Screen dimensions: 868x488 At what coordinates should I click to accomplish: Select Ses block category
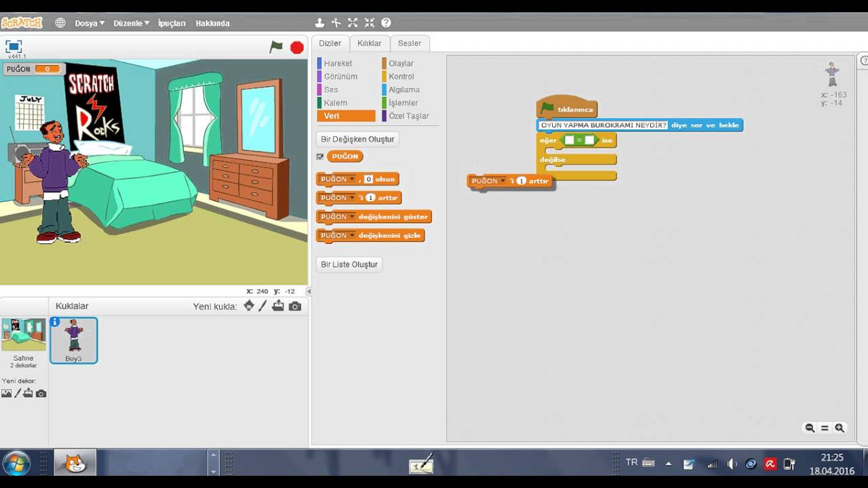(x=346, y=89)
